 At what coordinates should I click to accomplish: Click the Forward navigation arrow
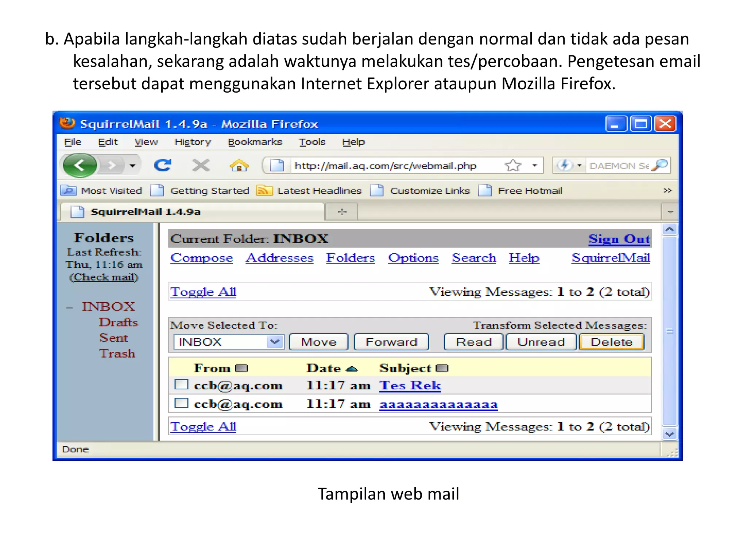112,166
